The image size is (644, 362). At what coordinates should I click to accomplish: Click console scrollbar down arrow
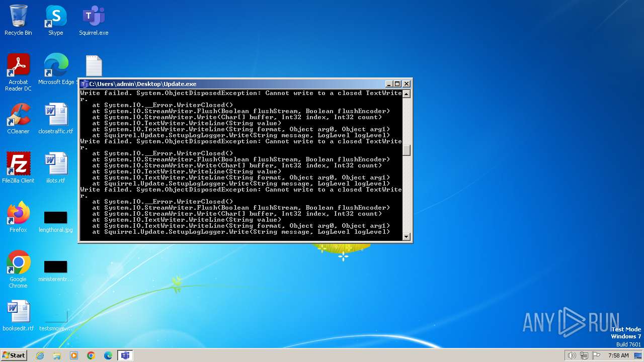(x=407, y=237)
